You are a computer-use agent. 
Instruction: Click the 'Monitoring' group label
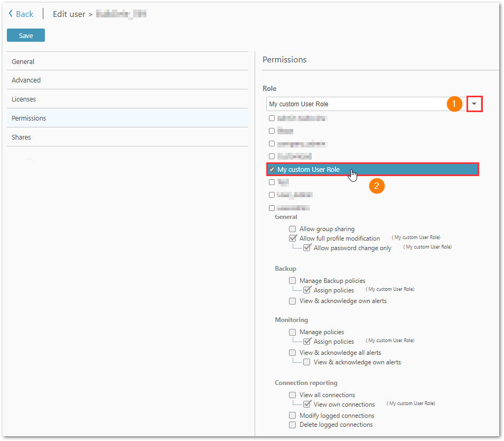(292, 320)
